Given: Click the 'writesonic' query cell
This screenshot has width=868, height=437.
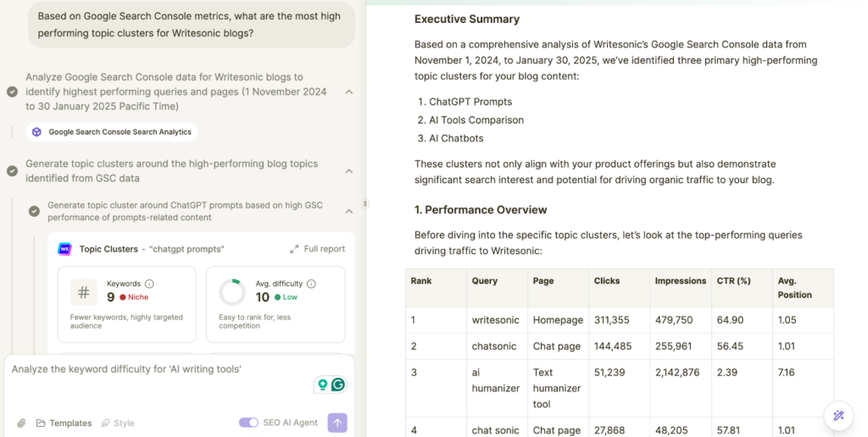Looking at the screenshot, I should click(x=495, y=320).
